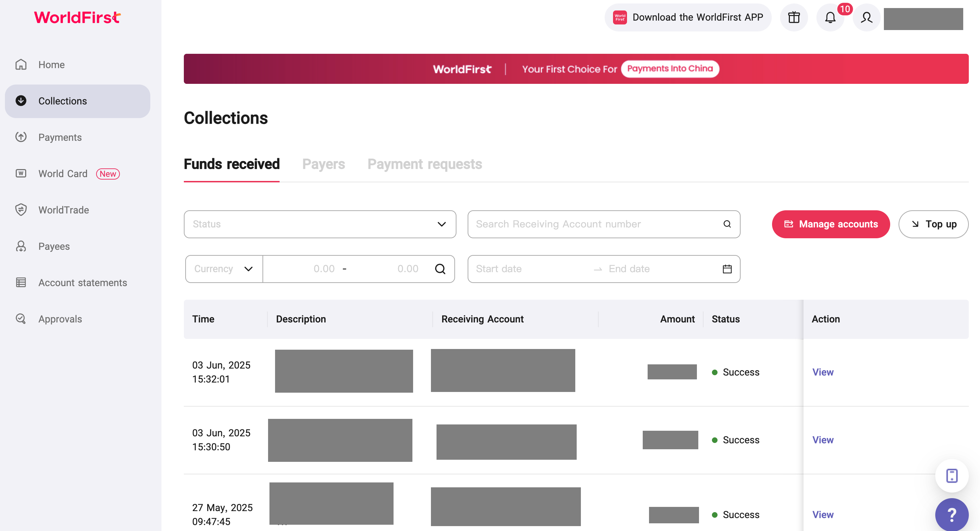Open the gift rewards icon
980x531 pixels.
(x=794, y=17)
